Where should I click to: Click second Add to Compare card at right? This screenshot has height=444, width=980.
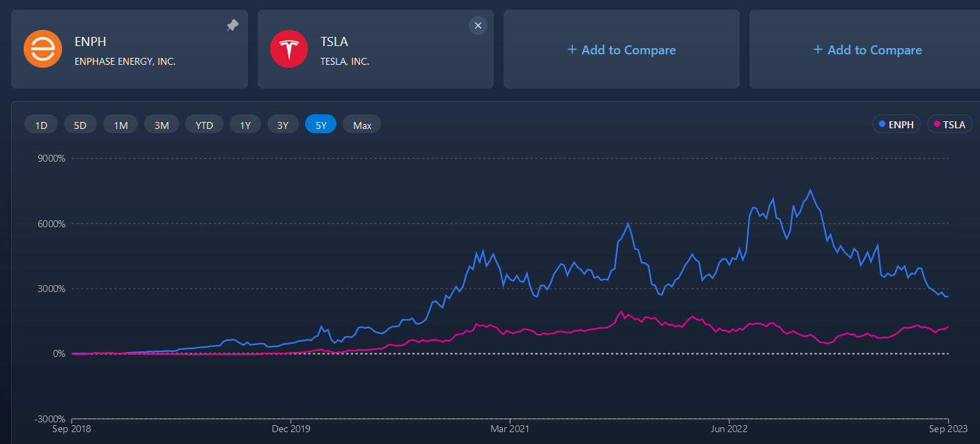864,49
